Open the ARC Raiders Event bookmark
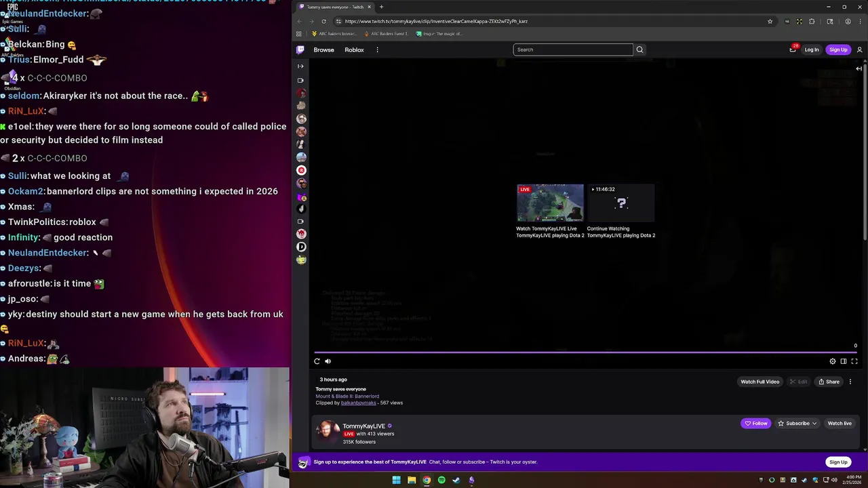 (x=387, y=34)
